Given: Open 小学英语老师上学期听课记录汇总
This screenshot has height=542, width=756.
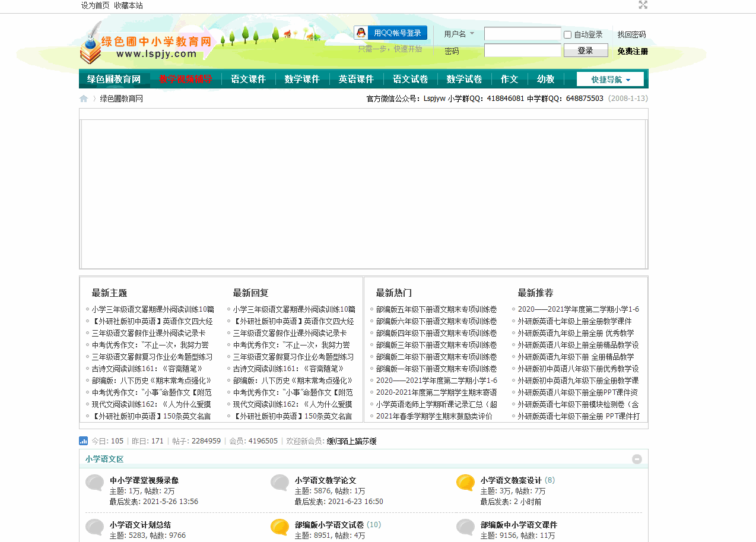Looking at the screenshot, I should pos(437,404).
